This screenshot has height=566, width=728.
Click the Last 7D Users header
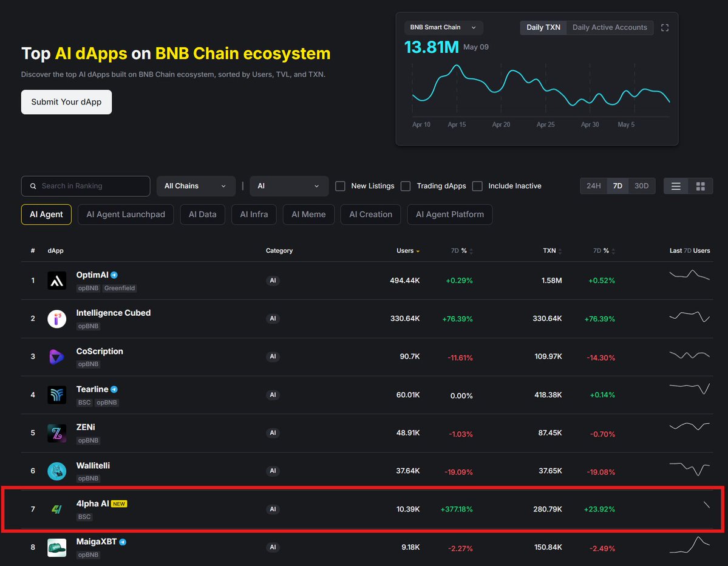pos(690,251)
